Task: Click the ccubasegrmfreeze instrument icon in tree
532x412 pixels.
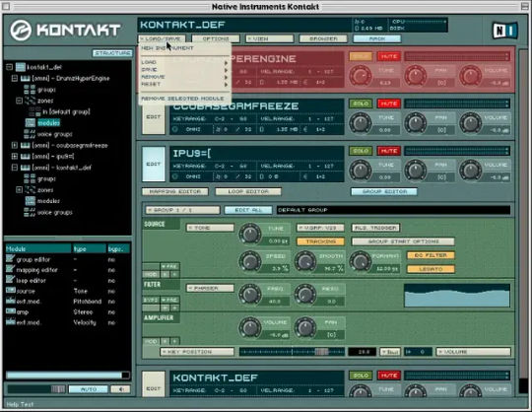Action: coord(26,146)
